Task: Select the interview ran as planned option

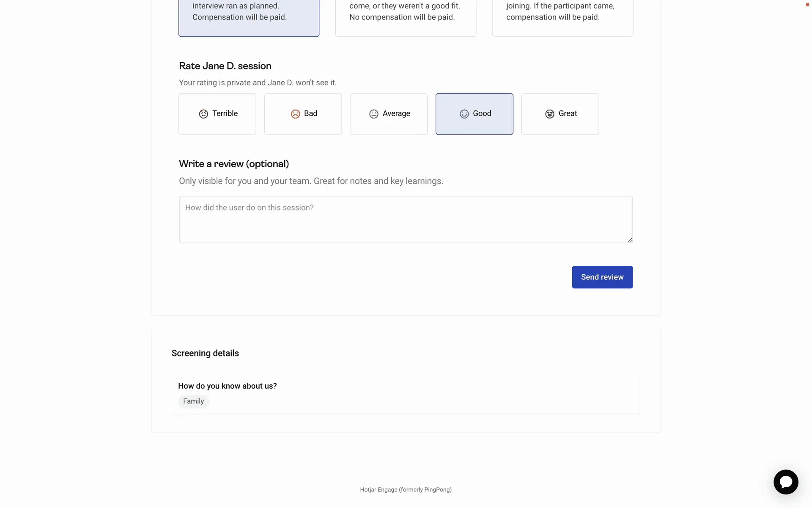Action: [x=249, y=17]
